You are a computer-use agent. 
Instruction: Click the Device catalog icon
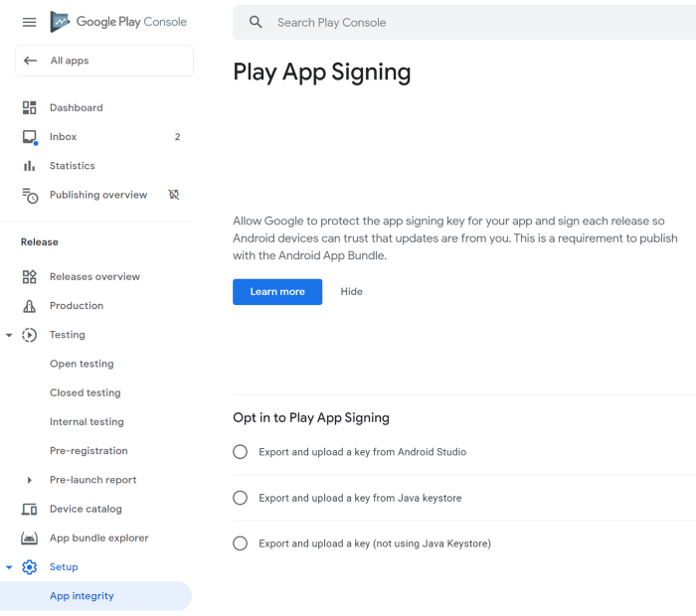(x=29, y=509)
